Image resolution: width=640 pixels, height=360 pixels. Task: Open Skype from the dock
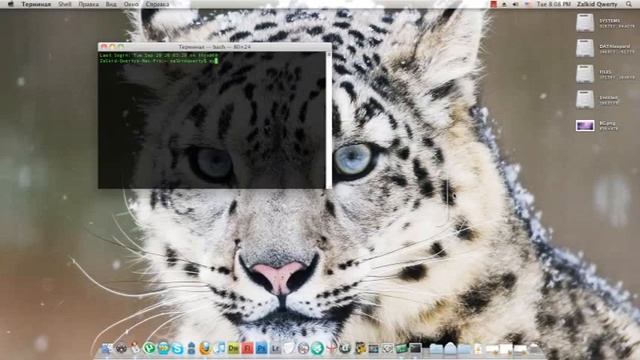178,348
